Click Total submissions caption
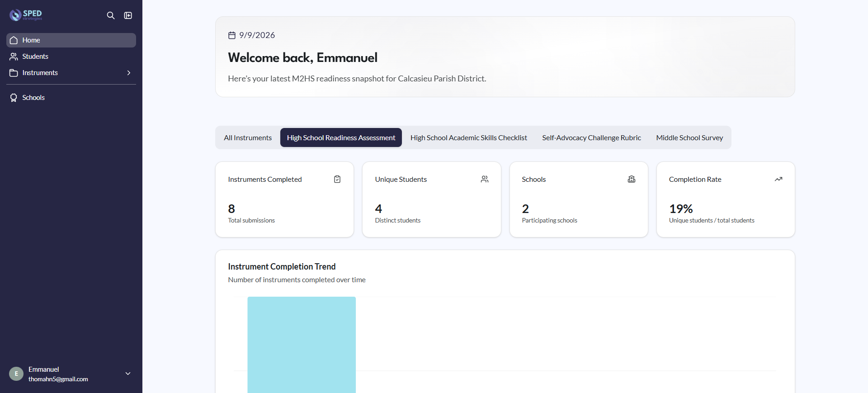The height and width of the screenshot is (393, 868). 251,220
